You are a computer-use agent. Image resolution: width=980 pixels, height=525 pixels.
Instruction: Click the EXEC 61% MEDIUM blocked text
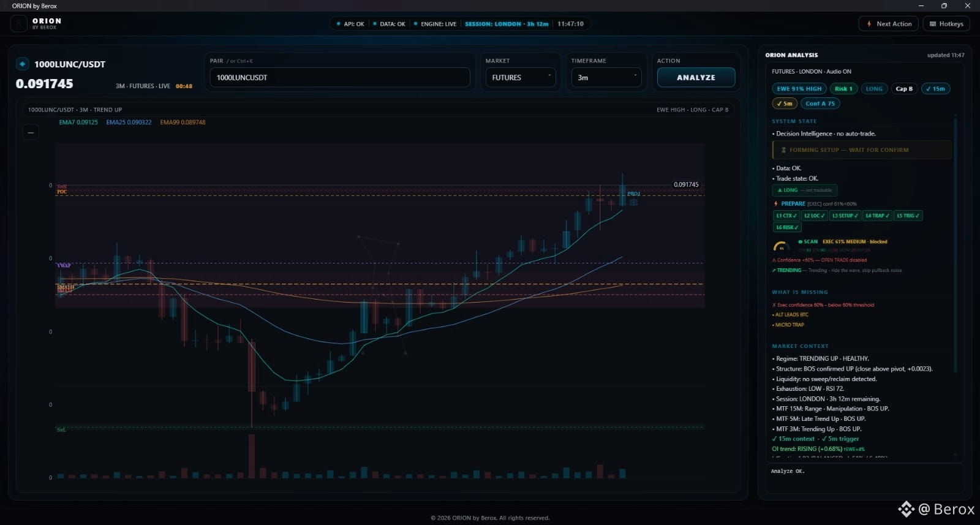[x=854, y=241]
